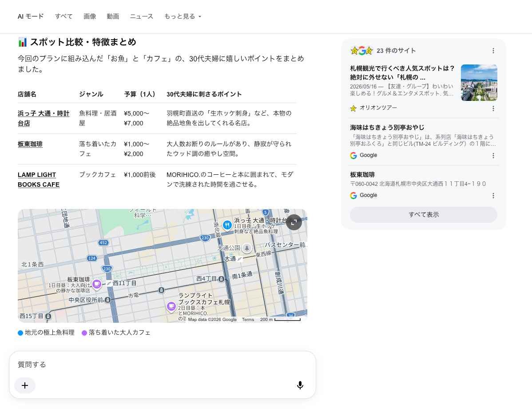Click the ジャンル column header
Screen dimensions: 532x409
point(91,94)
